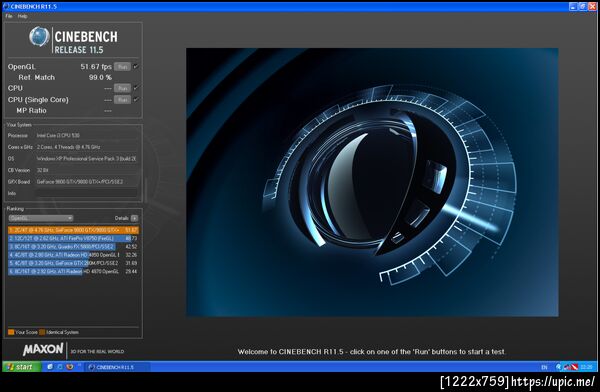600x392 pixels.
Task: Click the Your Score orange legend swatch
Action: coord(11,332)
